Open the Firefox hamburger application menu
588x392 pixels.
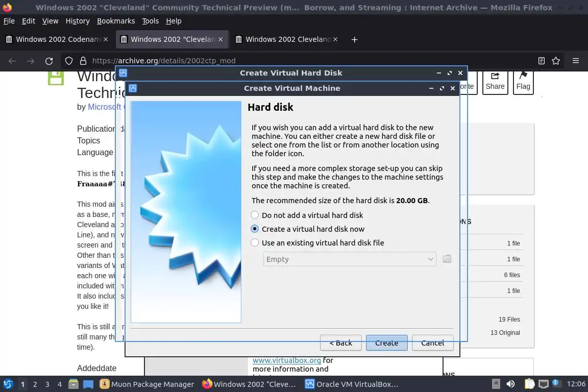click(x=576, y=61)
